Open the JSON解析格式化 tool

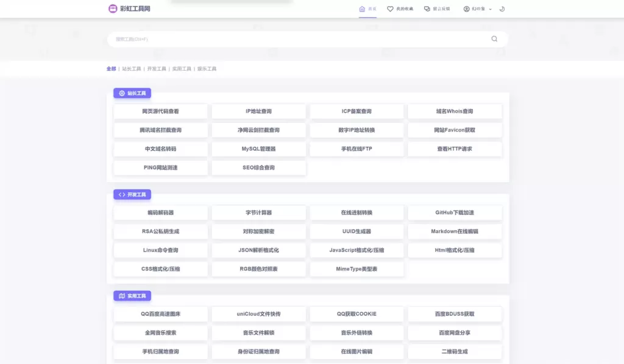(258, 250)
